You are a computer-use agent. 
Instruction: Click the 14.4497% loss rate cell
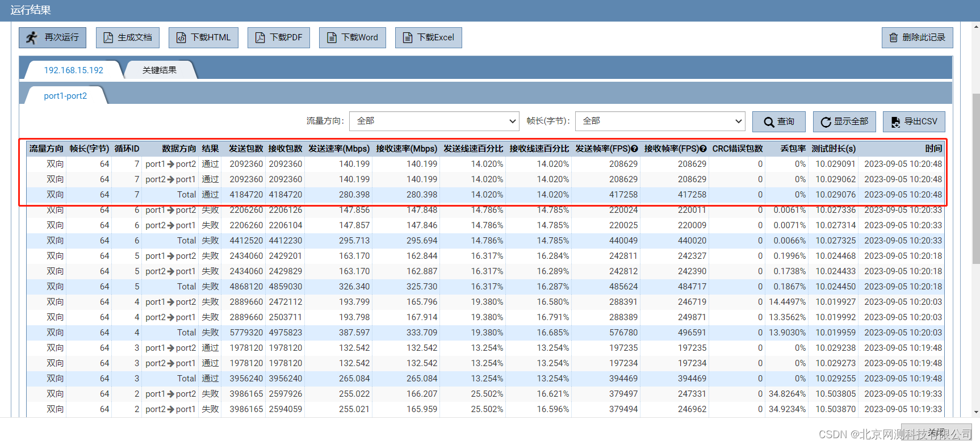(788, 302)
